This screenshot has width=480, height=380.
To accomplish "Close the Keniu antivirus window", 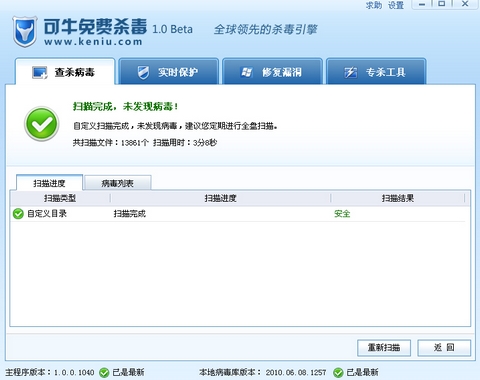I will tap(465, 4).
